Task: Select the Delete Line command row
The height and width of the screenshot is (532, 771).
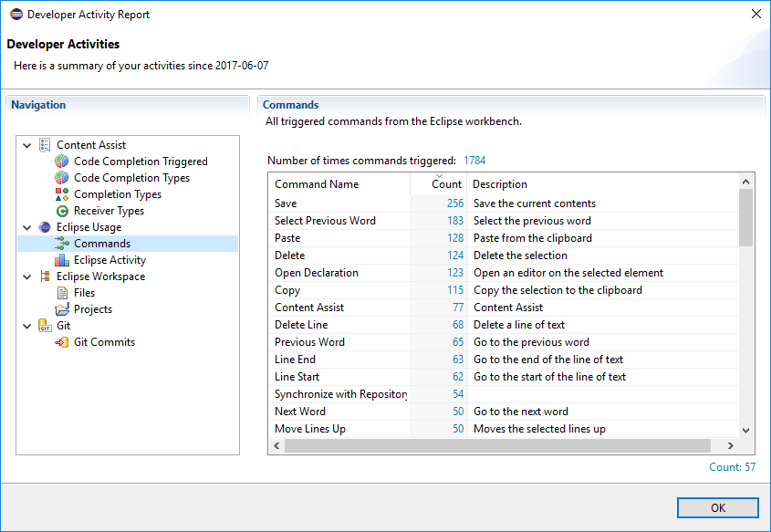Action: point(504,325)
